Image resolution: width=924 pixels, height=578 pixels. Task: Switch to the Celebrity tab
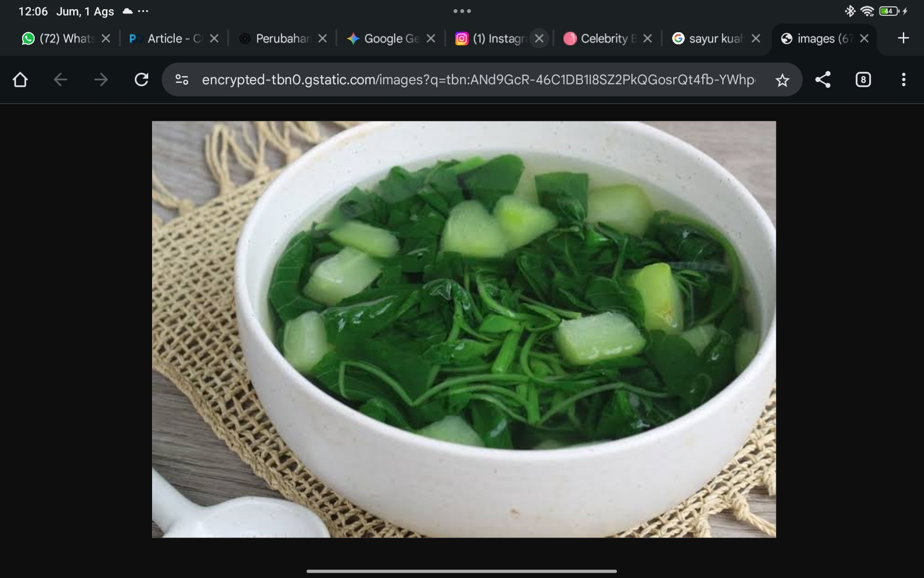pos(600,39)
